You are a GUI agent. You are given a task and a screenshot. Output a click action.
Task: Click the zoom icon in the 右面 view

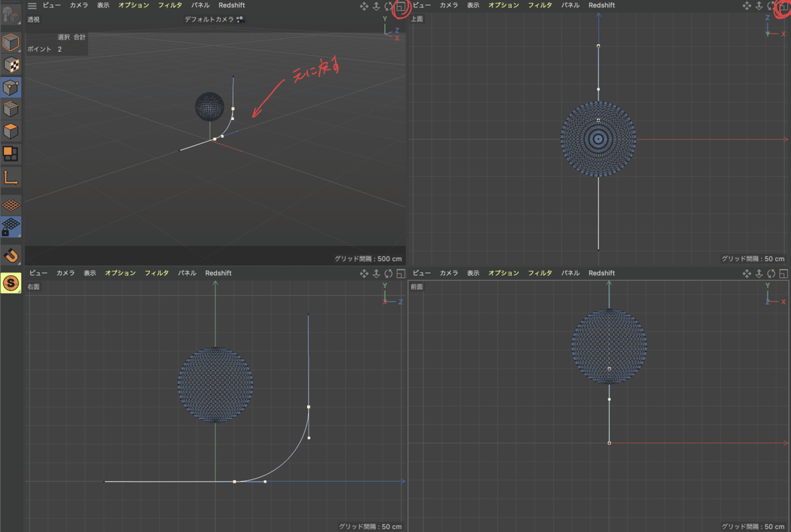(x=376, y=273)
